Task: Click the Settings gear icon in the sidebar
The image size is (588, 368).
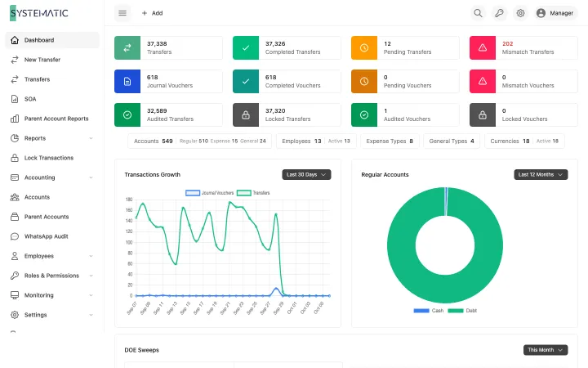Action: 15,315
